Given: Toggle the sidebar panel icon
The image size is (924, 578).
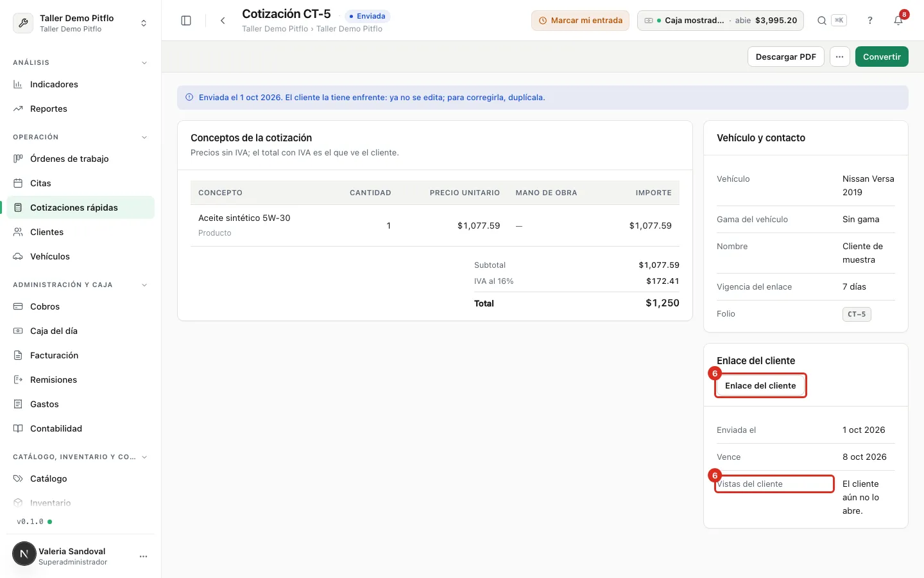Looking at the screenshot, I should [x=186, y=21].
